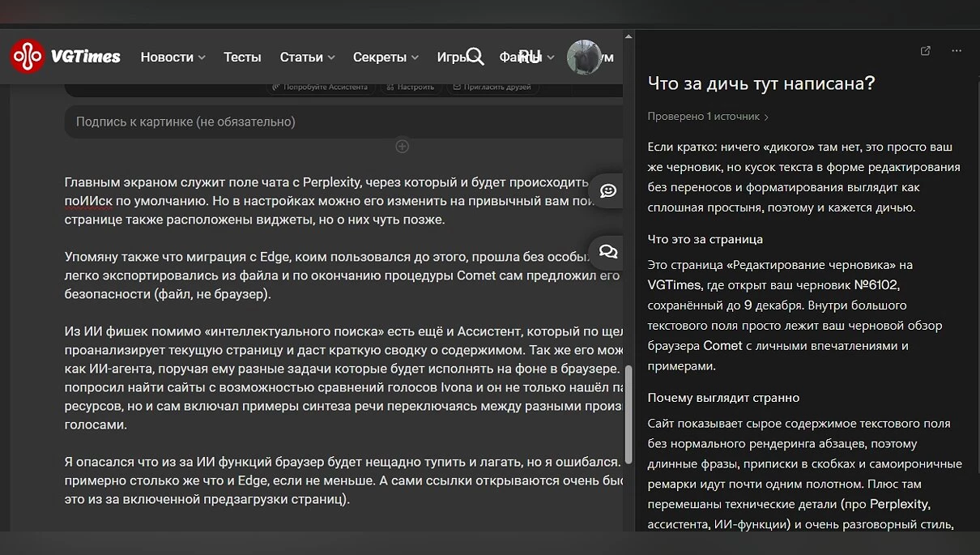Expand the Статьи dropdown menu
The width and height of the screenshot is (980, 555).
tap(307, 57)
